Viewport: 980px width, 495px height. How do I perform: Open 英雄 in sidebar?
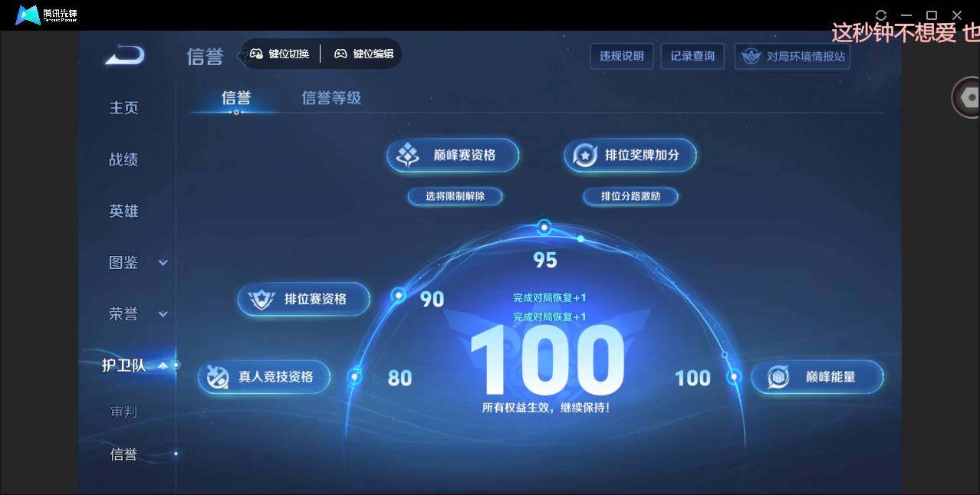[x=123, y=211]
